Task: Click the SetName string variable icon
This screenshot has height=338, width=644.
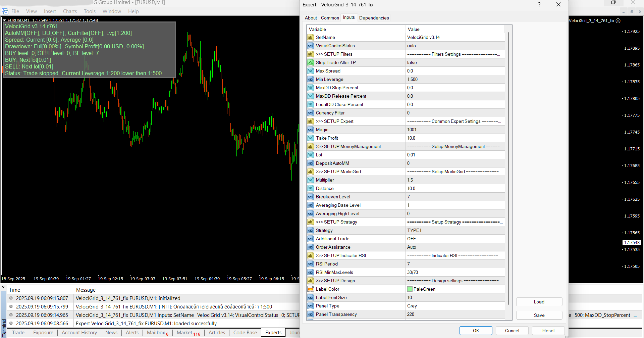Action: pos(311,38)
